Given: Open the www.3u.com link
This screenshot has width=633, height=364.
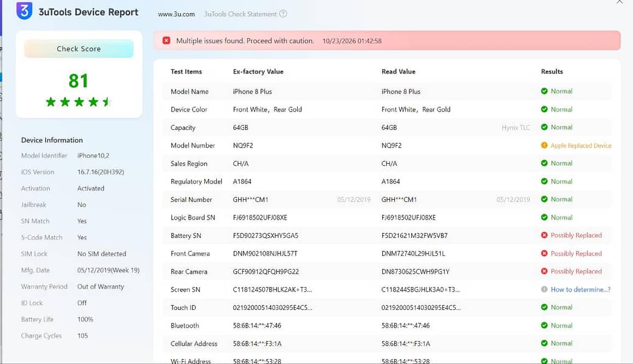Looking at the screenshot, I should (176, 14).
